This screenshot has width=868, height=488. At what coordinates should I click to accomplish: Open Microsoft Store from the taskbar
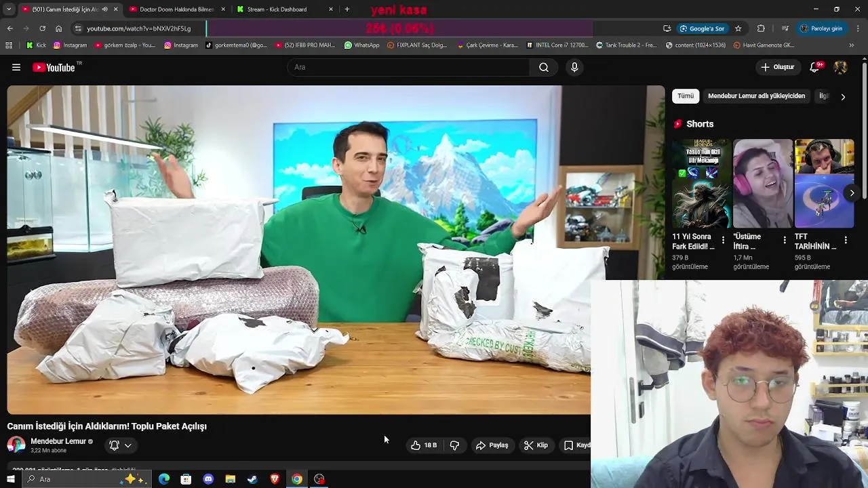tap(186, 479)
